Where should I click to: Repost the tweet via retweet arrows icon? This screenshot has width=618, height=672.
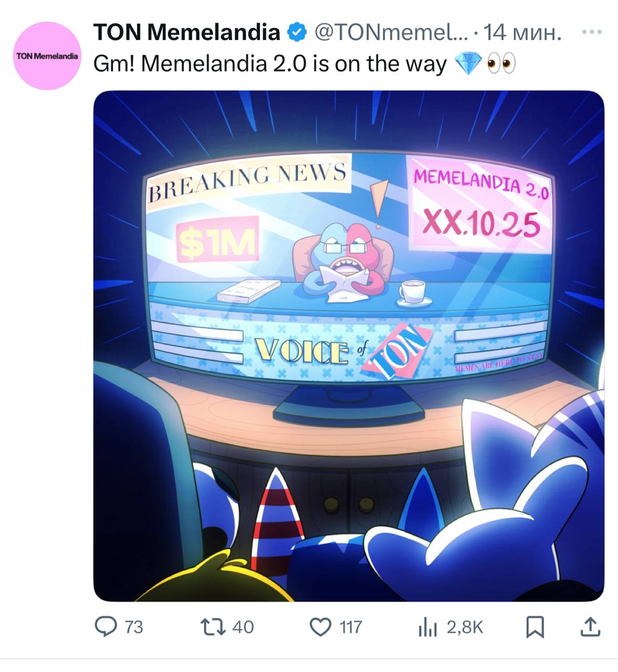[213, 626]
